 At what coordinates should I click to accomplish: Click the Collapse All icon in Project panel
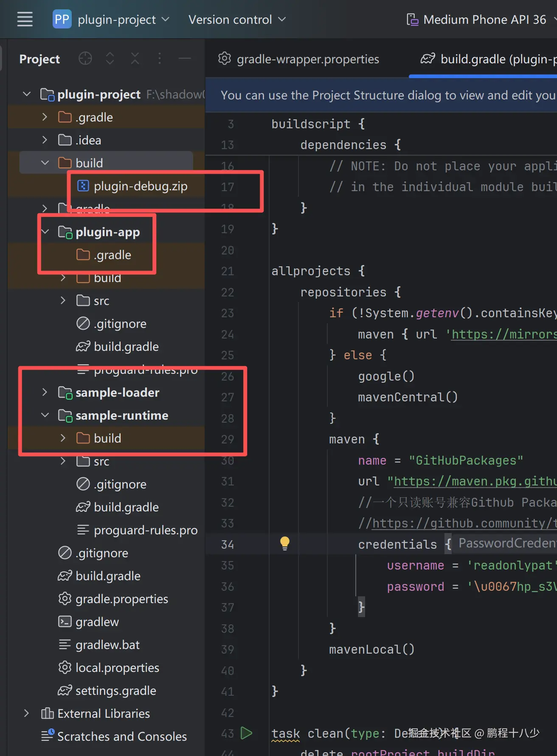[135, 59]
